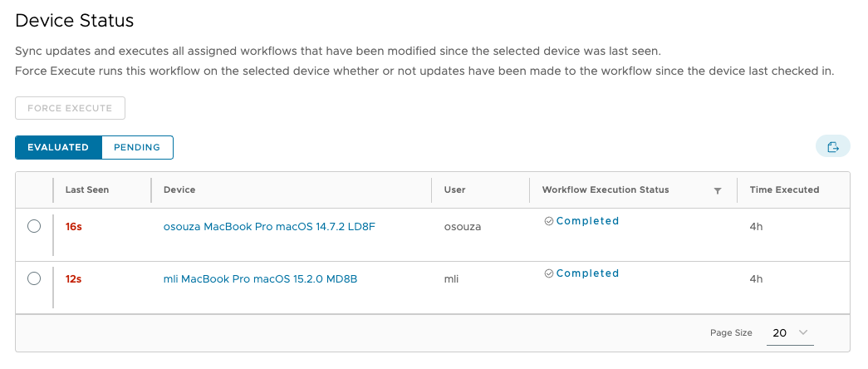
Task: Click Completed status link for mli device
Action: pos(587,273)
